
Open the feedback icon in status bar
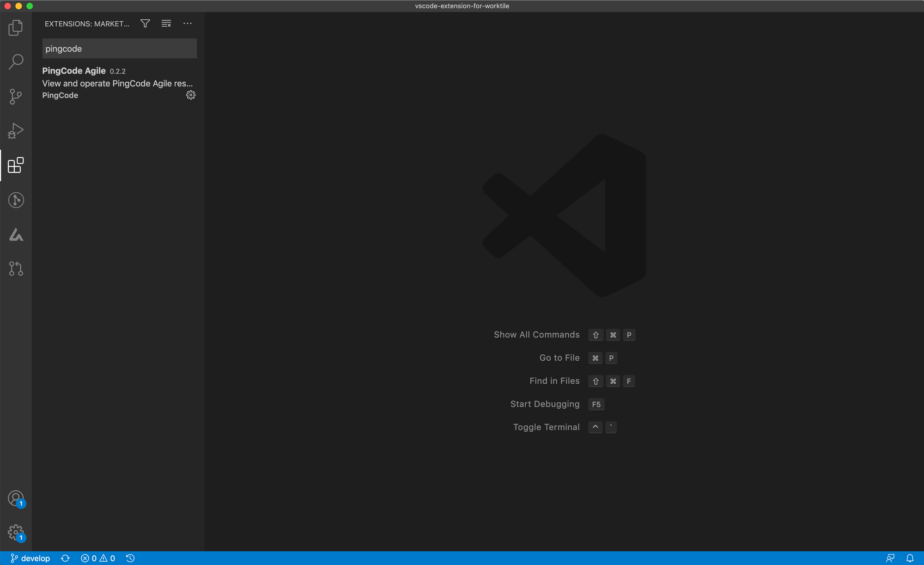pos(890,558)
